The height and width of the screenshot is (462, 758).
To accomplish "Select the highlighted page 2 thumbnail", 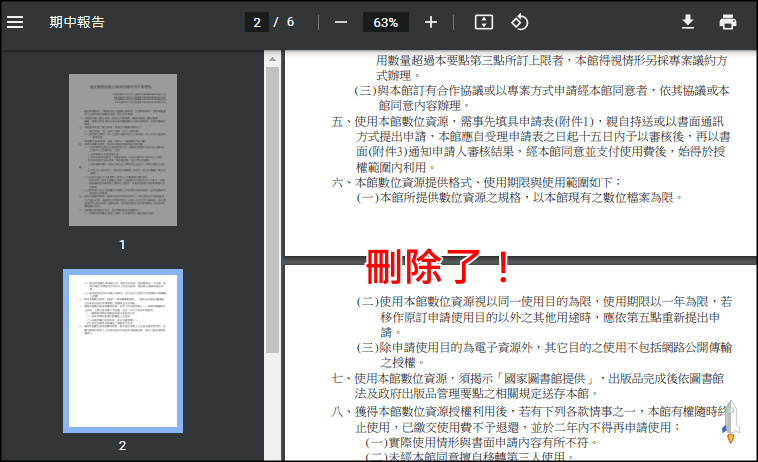I will [x=123, y=350].
